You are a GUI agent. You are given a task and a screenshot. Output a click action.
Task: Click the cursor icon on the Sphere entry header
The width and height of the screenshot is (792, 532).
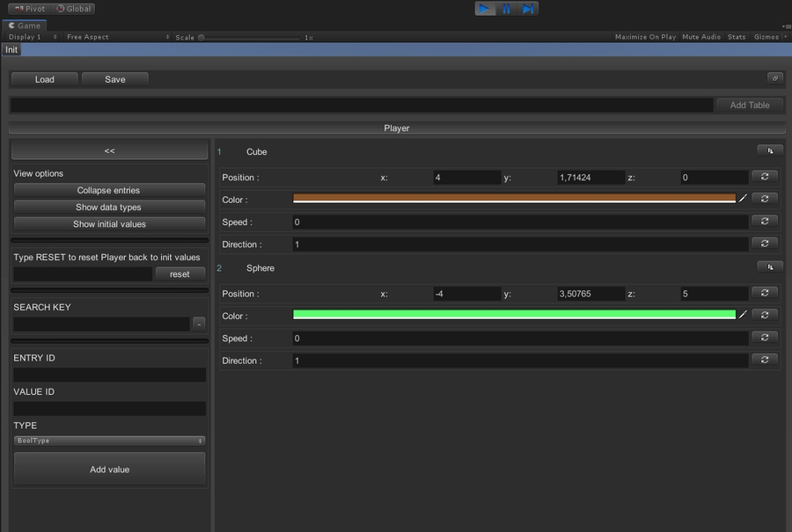tap(768, 266)
